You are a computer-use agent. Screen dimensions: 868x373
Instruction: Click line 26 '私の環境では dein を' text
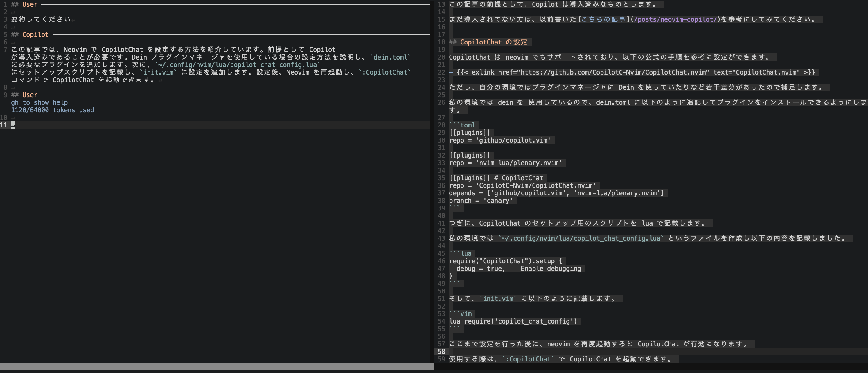click(x=657, y=106)
